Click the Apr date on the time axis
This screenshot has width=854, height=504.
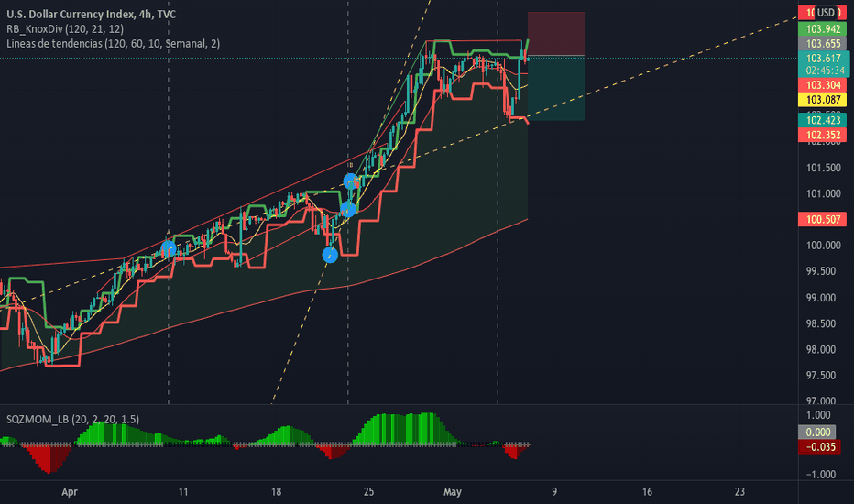[70, 491]
